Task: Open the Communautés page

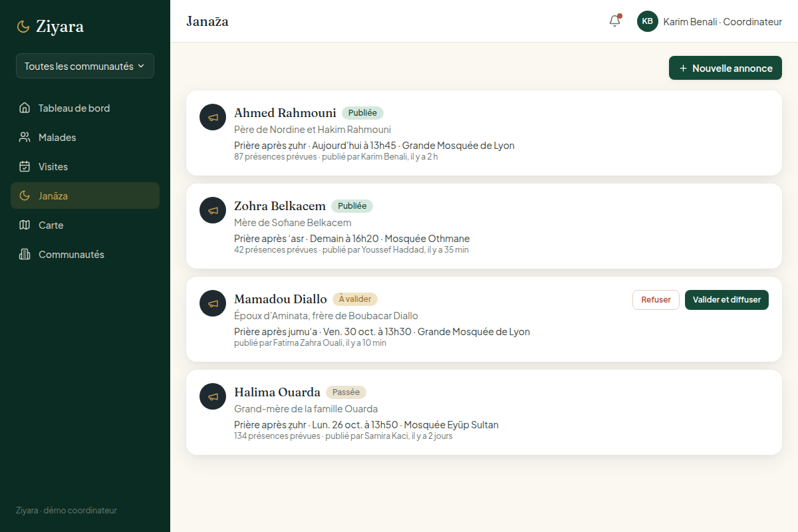Action: point(85,254)
